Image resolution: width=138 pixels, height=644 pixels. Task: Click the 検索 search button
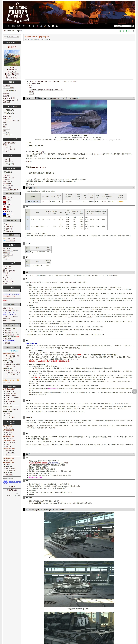[x=132, y=26]
